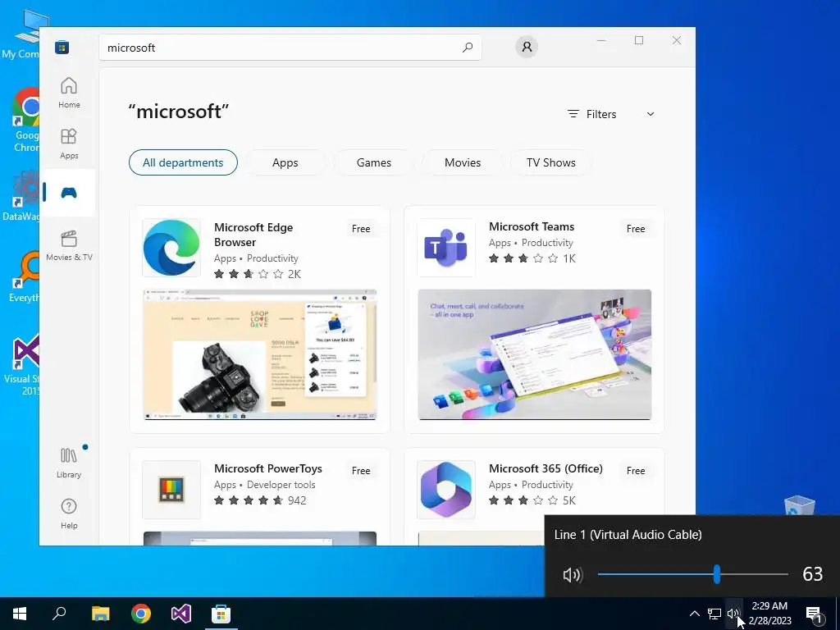Click the volume slider thumb at 63
The image size is (840, 630).
(x=717, y=574)
